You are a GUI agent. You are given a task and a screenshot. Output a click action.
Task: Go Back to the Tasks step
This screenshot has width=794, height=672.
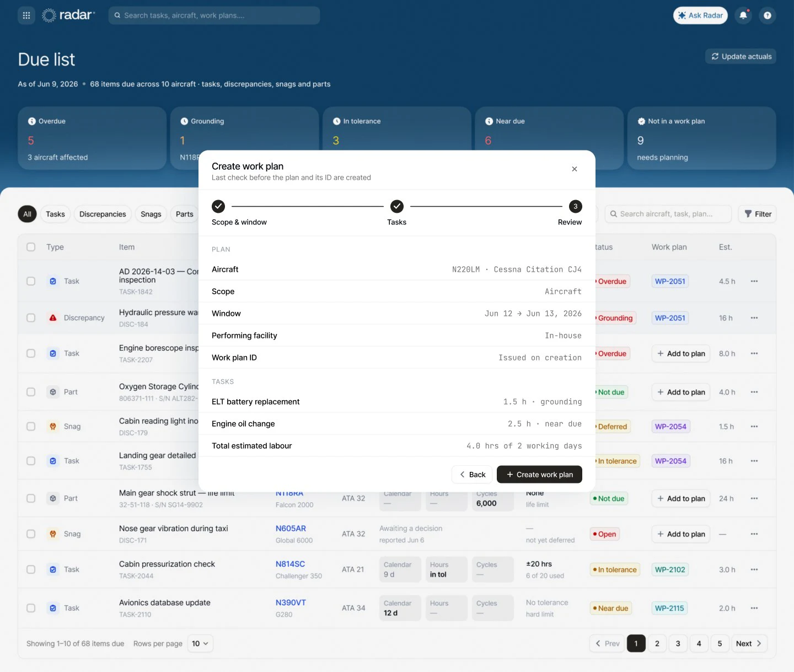(472, 475)
